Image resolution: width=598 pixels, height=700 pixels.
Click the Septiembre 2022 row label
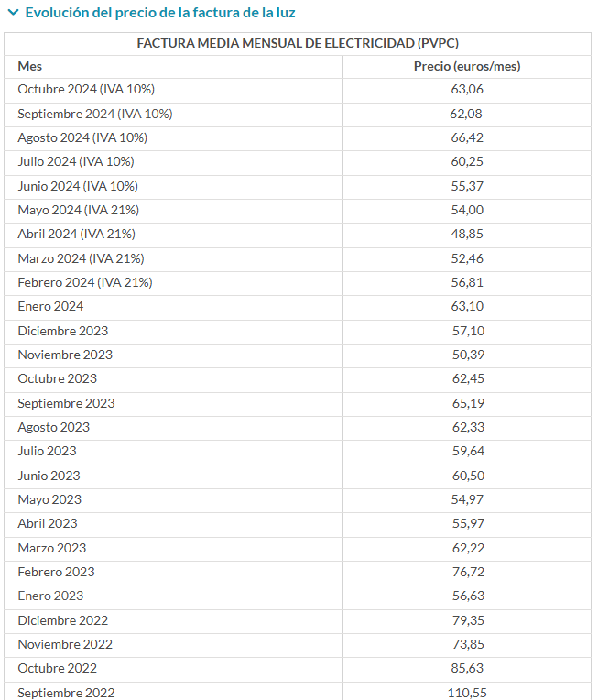coord(66,693)
